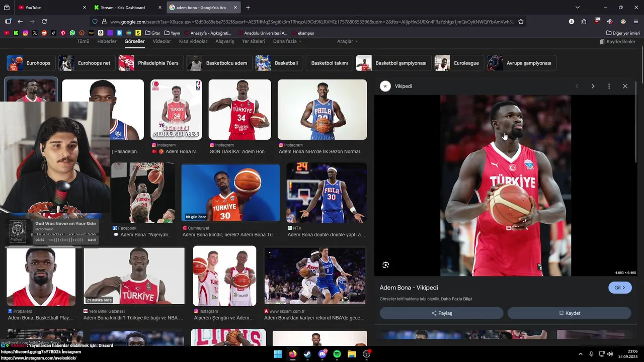
Task: Open Kaydedilenler saved items
Action: click(617, 42)
